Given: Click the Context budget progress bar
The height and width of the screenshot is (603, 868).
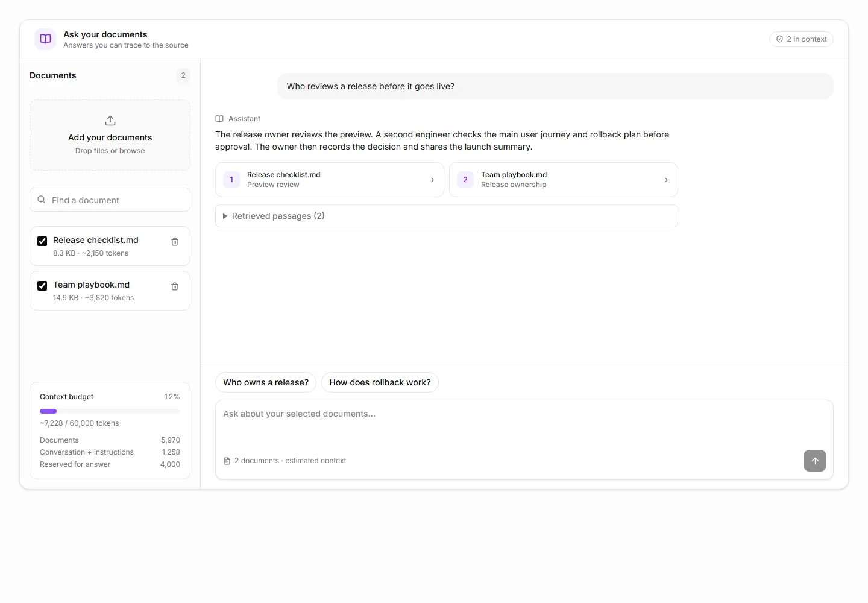Looking at the screenshot, I should 110,411.
